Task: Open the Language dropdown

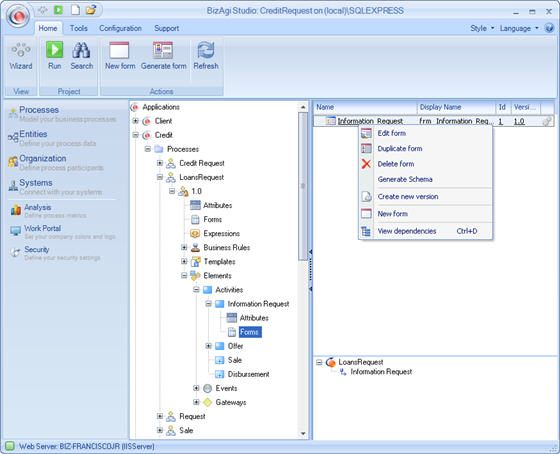Action: click(x=519, y=28)
